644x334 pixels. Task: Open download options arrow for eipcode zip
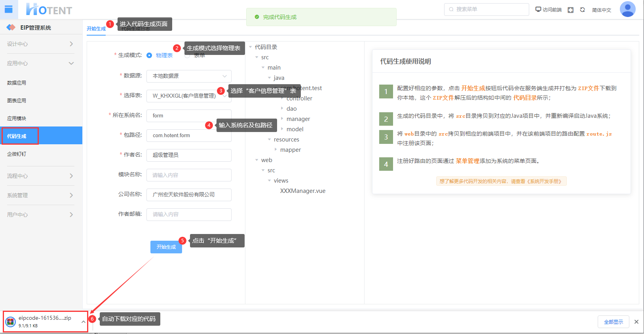(83, 322)
